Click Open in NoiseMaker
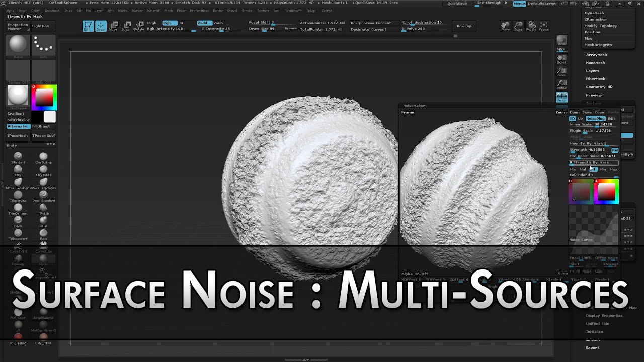644x362 pixels. (x=574, y=112)
